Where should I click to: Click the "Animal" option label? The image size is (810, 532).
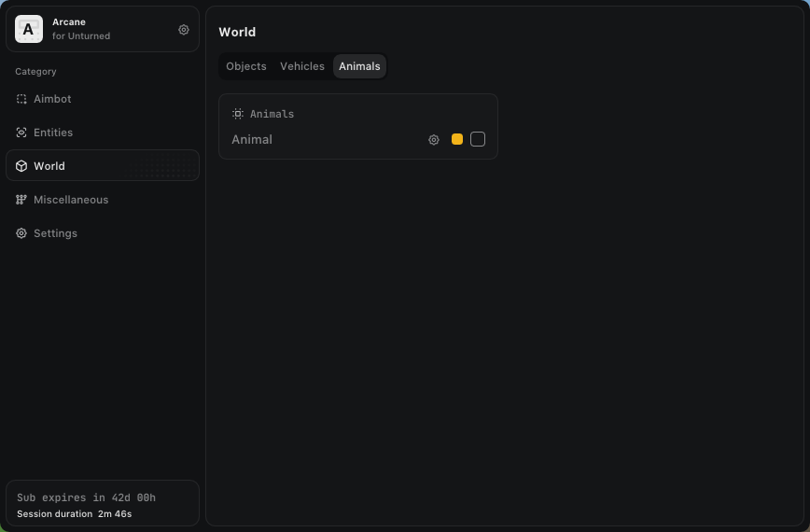point(252,140)
